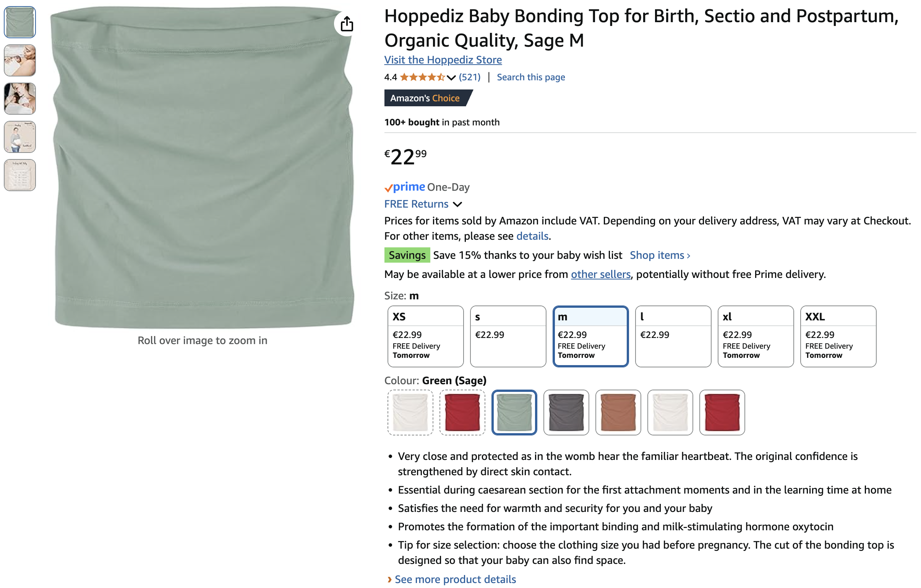921x588 pixels.
Task: Select size xl option
Action: [756, 336]
